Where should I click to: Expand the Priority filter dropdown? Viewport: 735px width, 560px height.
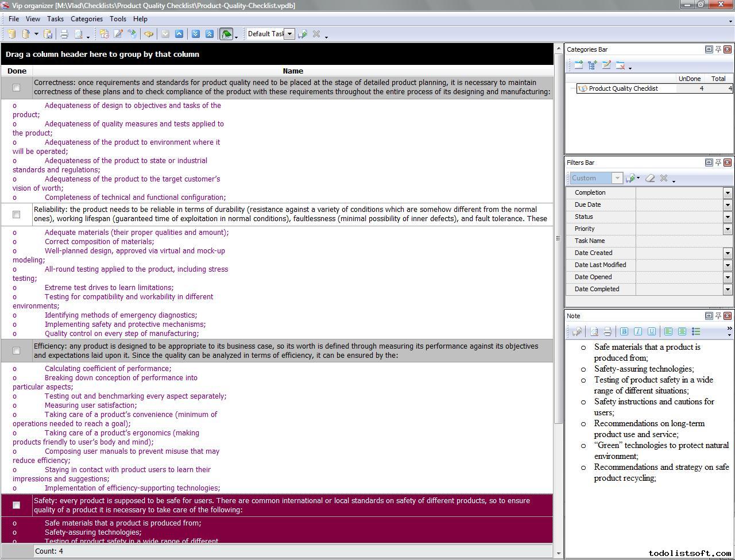point(728,229)
